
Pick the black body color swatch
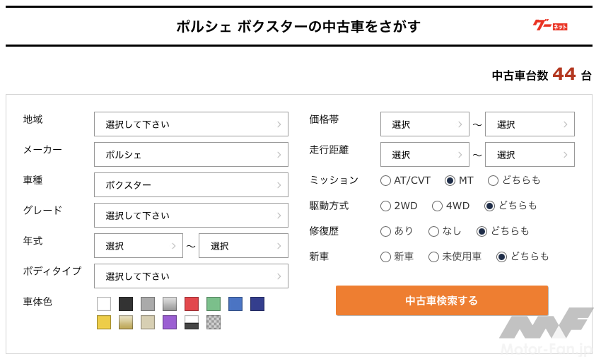[126, 304]
